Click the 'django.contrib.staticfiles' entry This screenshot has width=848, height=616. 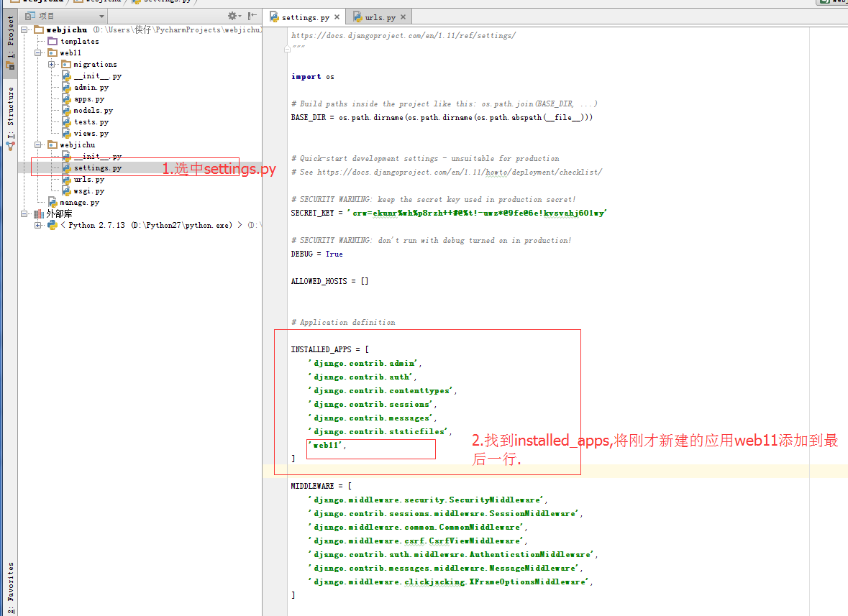click(380, 432)
